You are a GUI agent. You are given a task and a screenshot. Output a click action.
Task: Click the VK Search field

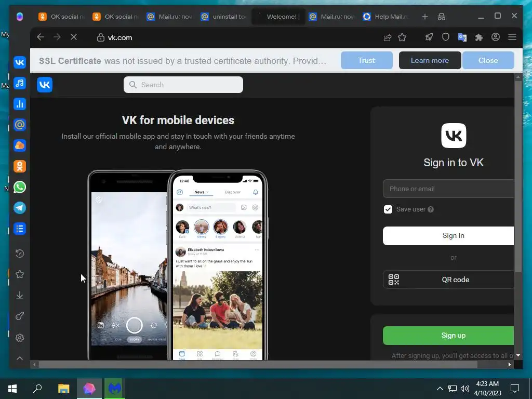pos(183,85)
